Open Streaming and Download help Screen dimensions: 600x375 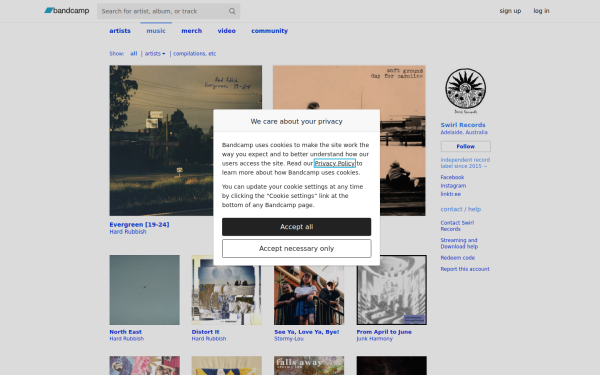(459, 243)
